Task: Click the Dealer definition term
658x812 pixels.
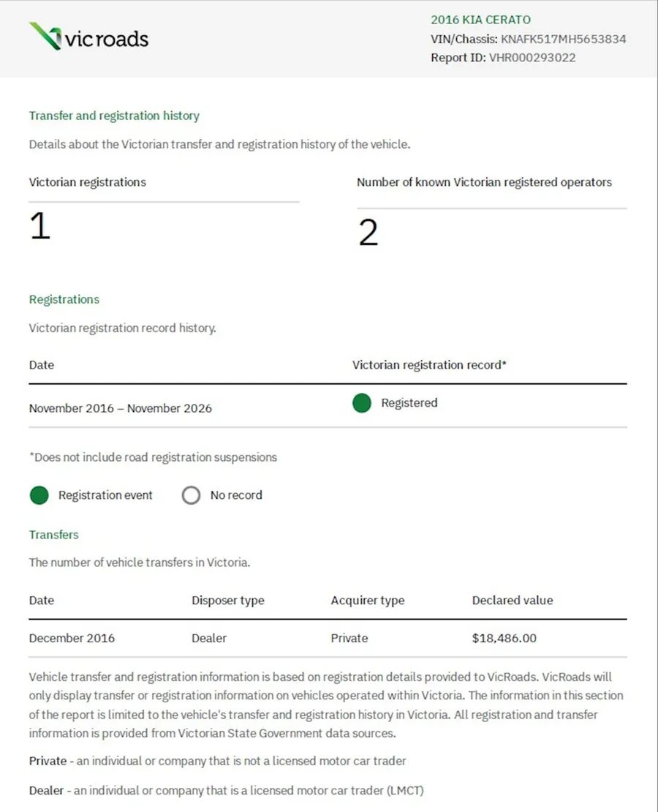Action: point(46,790)
